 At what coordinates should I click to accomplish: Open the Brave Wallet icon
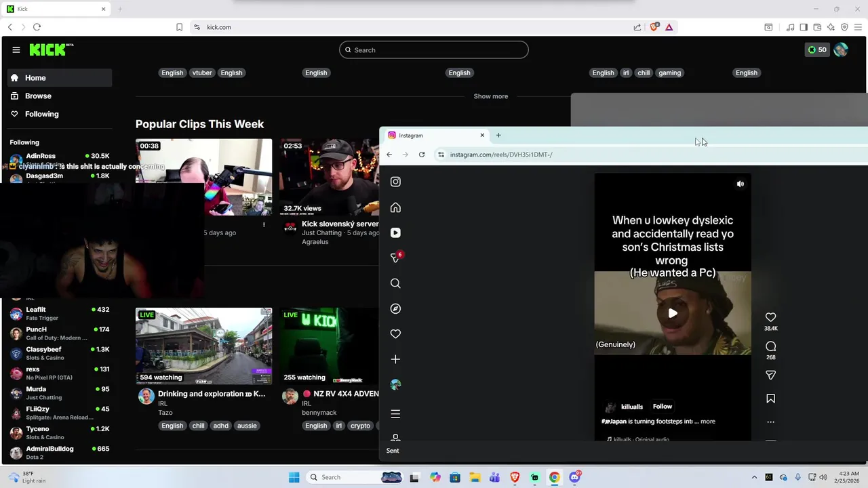pos(817,27)
